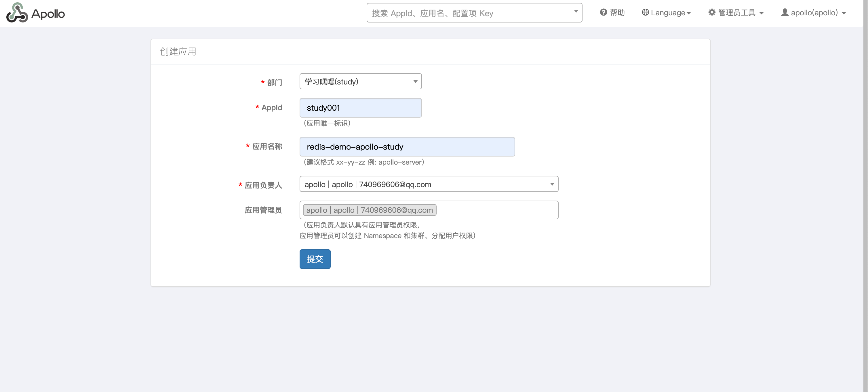The height and width of the screenshot is (392, 868).
Task: Expand the Language menu
Action: (x=669, y=13)
